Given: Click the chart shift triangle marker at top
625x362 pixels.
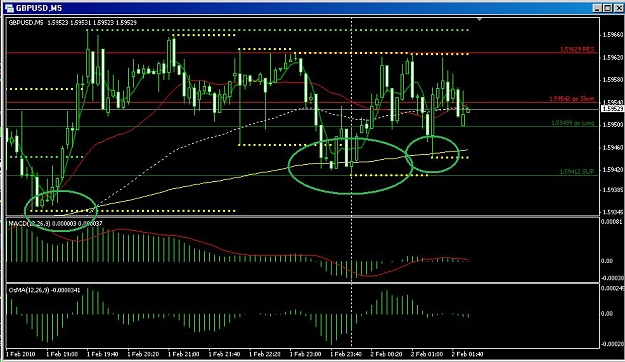Looking at the screenshot, I should (x=480, y=19).
